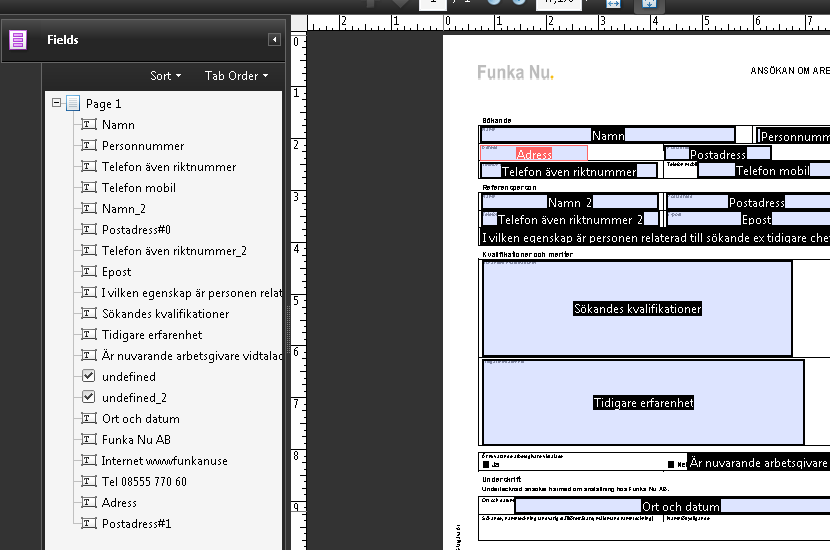The width and height of the screenshot is (830, 550).
Task: Click the fit-width arrows icon in the top toolbar
Action: (x=613, y=4)
